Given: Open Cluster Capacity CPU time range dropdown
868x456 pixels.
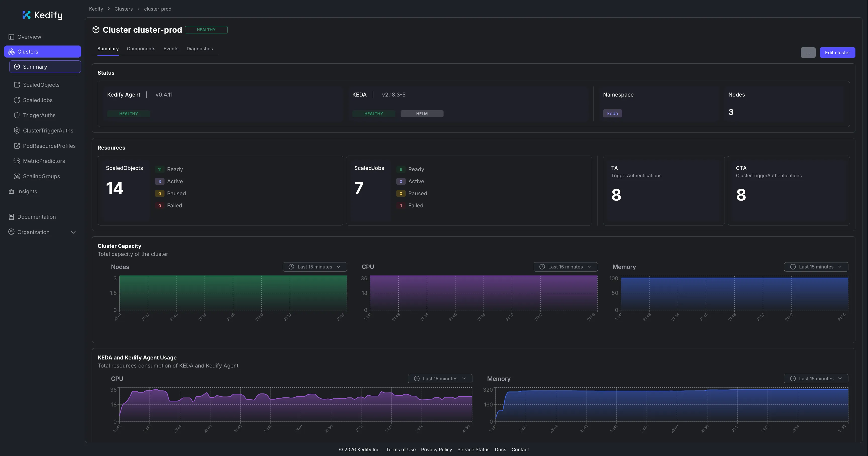Looking at the screenshot, I should (x=566, y=267).
